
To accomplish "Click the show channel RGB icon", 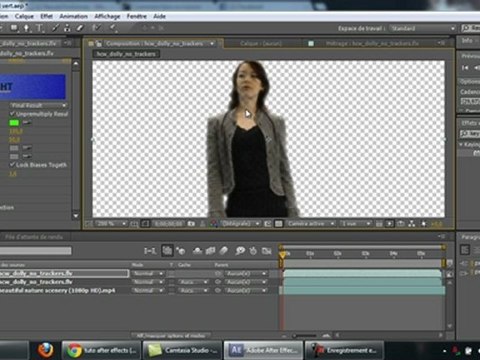I will [214, 224].
